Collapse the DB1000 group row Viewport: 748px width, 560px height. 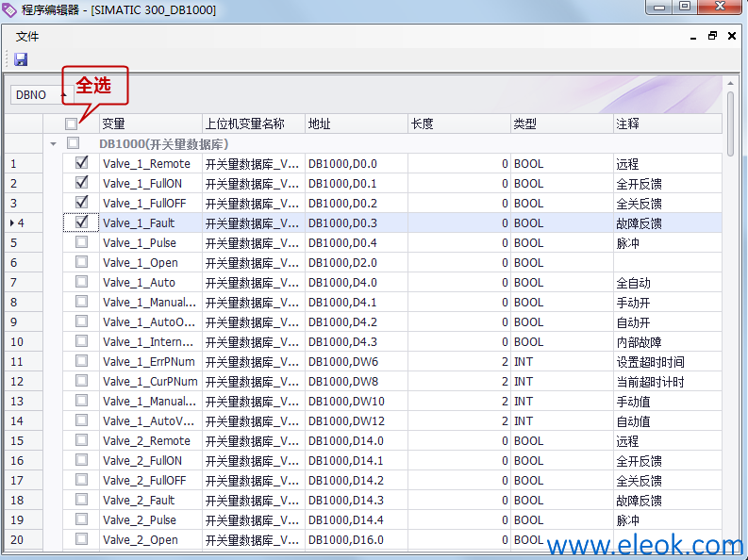tap(54, 143)
